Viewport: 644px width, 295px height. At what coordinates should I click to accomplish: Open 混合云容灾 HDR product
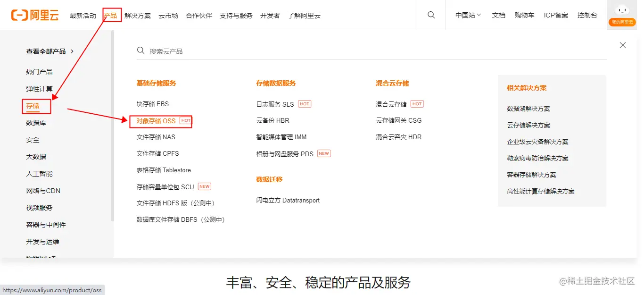tap(399, 137)
